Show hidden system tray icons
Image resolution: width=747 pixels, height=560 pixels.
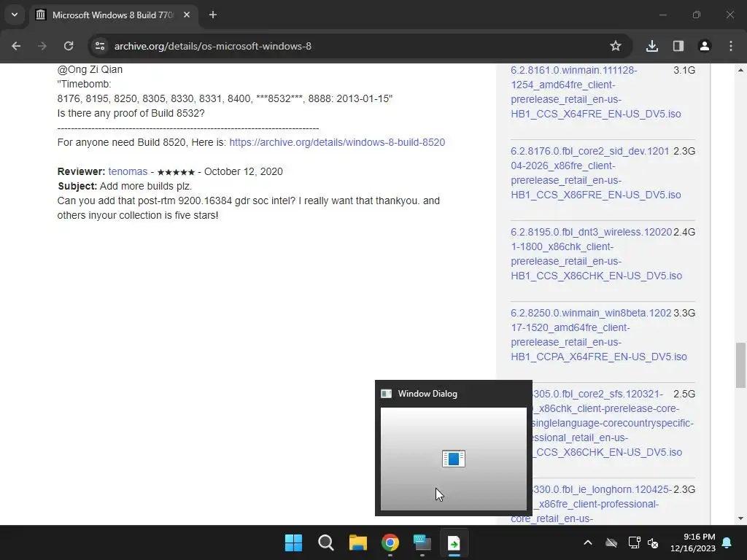coord(588,542)
